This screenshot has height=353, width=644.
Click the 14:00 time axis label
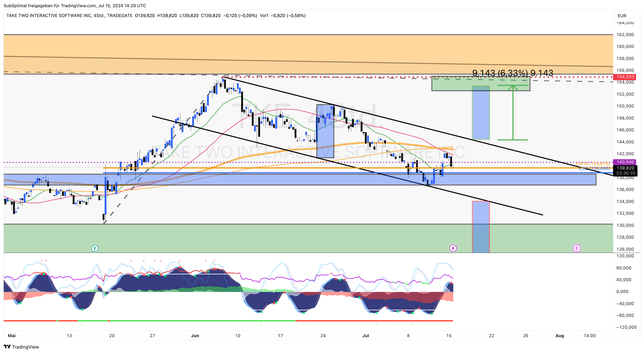(x=590, y=336)
